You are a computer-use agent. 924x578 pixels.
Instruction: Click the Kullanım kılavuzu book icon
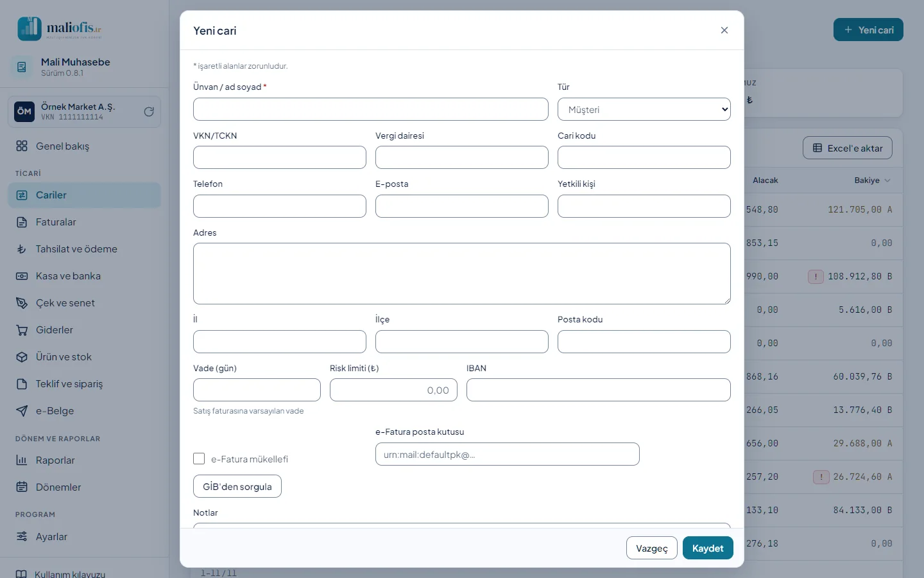click(21, 574)
